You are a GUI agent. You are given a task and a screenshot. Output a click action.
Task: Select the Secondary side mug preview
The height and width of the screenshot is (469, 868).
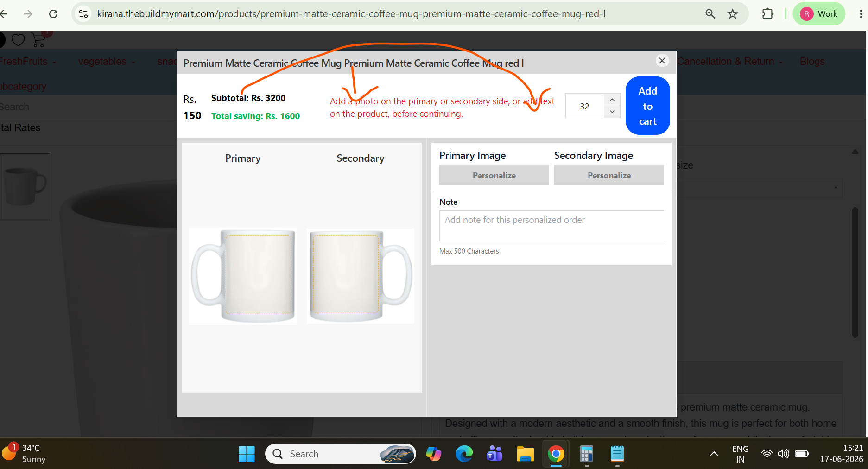click(x=361, y=276)
